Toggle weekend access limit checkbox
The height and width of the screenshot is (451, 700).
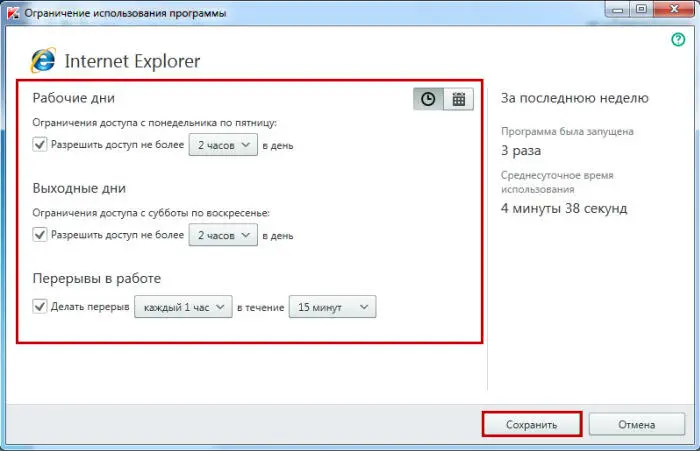coord(40,234)
